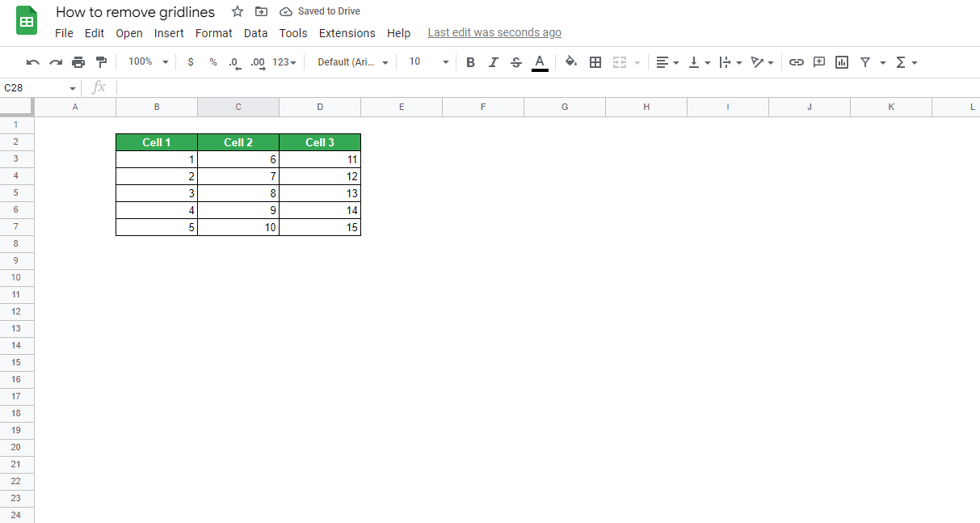This screenshot has width=980, height=523.
Task: Open the Insert link tool
Action: pos(797,61)
